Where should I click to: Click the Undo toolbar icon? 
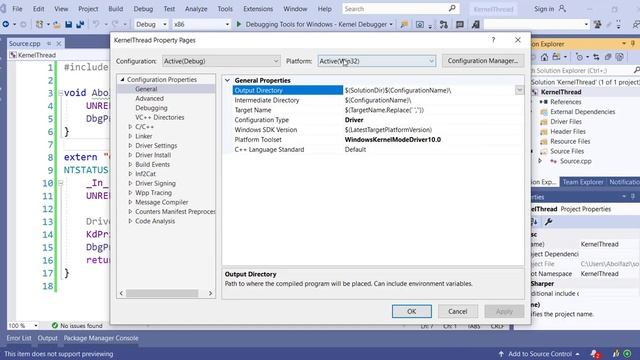coord(96,24)
